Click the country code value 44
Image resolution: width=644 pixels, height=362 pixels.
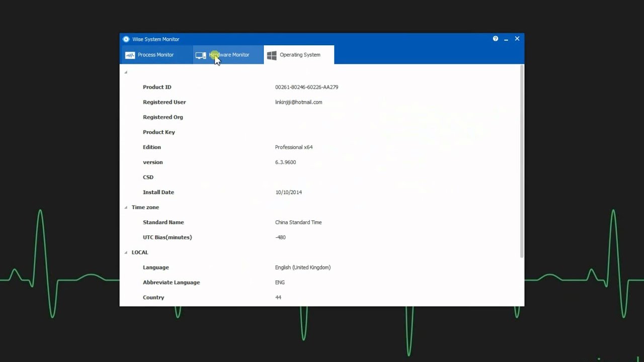278,298
